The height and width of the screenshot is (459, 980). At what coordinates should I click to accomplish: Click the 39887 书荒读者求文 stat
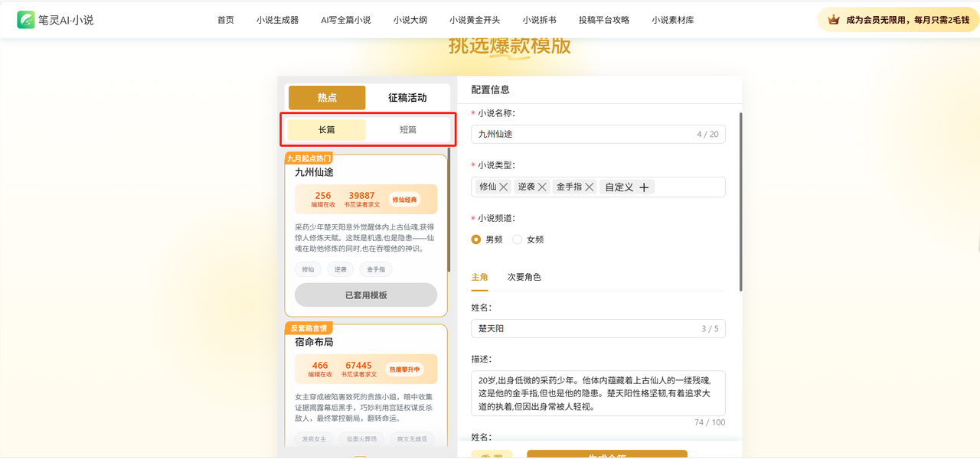[361, 200]
